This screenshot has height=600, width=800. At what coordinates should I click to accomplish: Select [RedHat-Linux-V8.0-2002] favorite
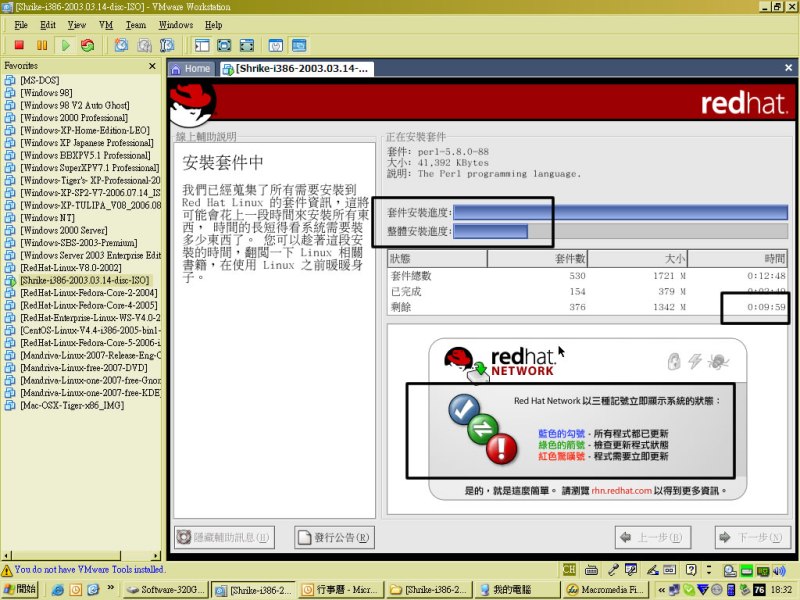pyautogui.click(x=71, y=268)
